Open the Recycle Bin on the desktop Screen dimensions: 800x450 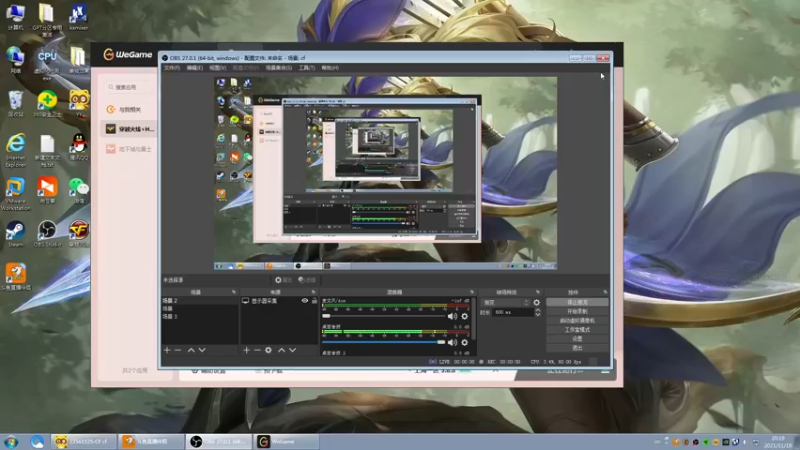(x=15, y=103)
